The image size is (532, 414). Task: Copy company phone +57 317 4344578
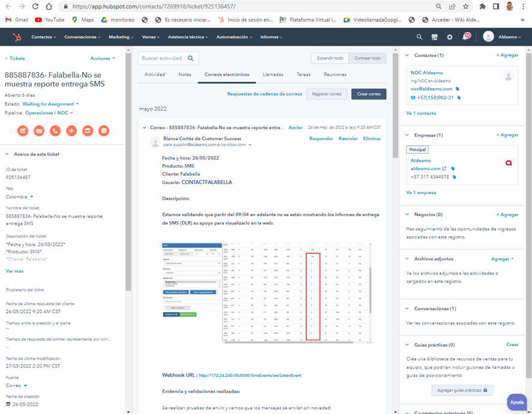click(x=455, y=177)
